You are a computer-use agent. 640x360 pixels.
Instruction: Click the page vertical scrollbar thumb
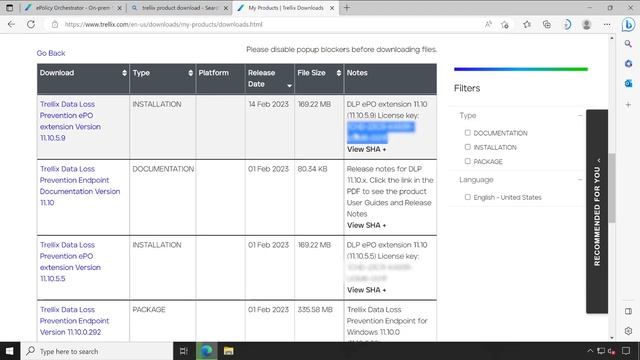611,188
